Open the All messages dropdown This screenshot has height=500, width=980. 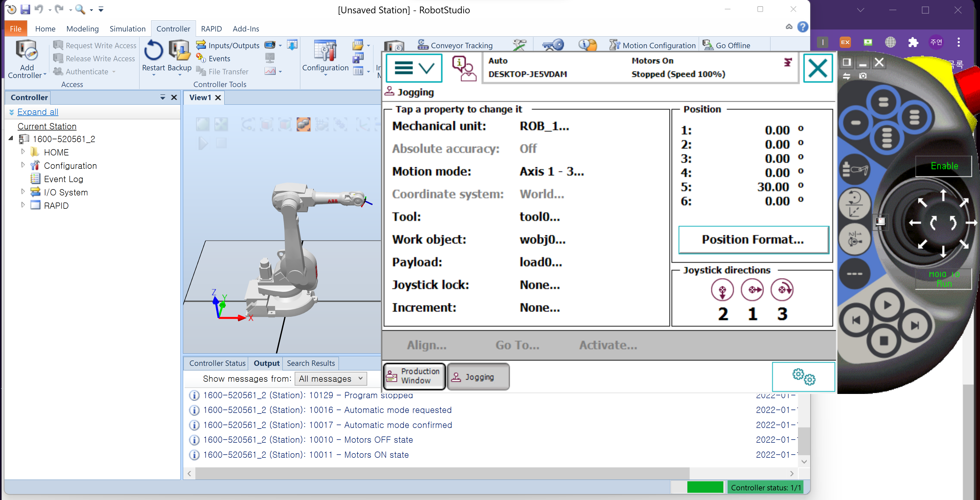331,379
